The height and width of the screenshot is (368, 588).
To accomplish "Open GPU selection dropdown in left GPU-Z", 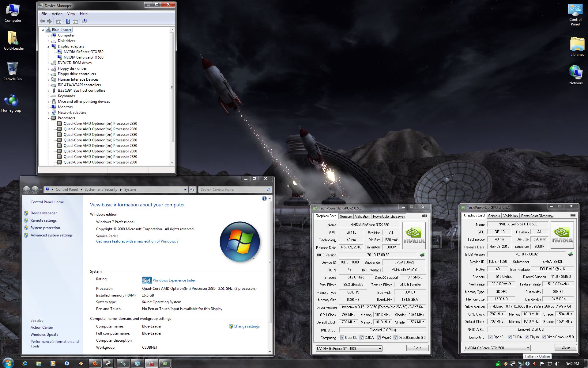I will [x=379, y=349].
